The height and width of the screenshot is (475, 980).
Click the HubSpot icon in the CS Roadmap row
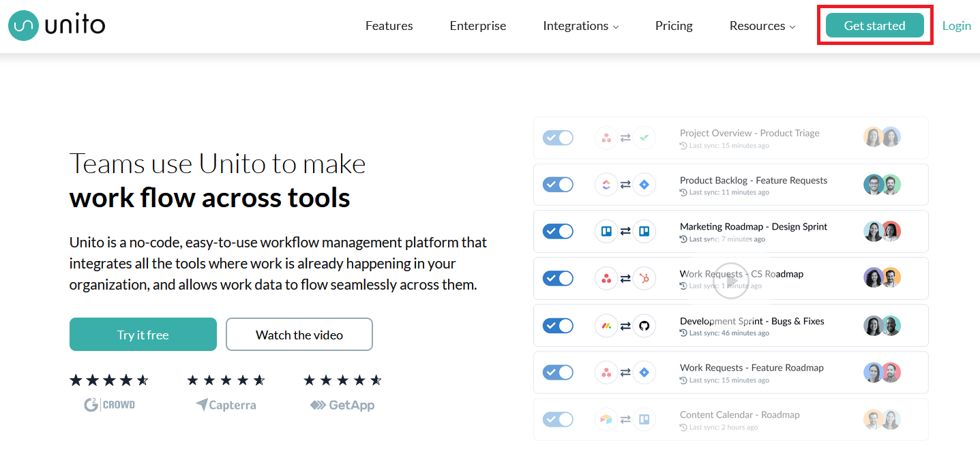point(644,278)
